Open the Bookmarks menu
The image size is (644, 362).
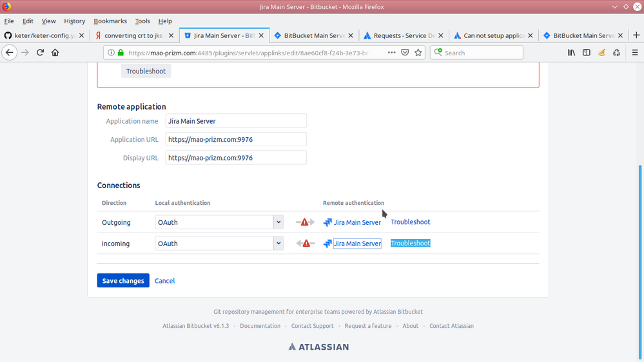(x=110, y=21)
